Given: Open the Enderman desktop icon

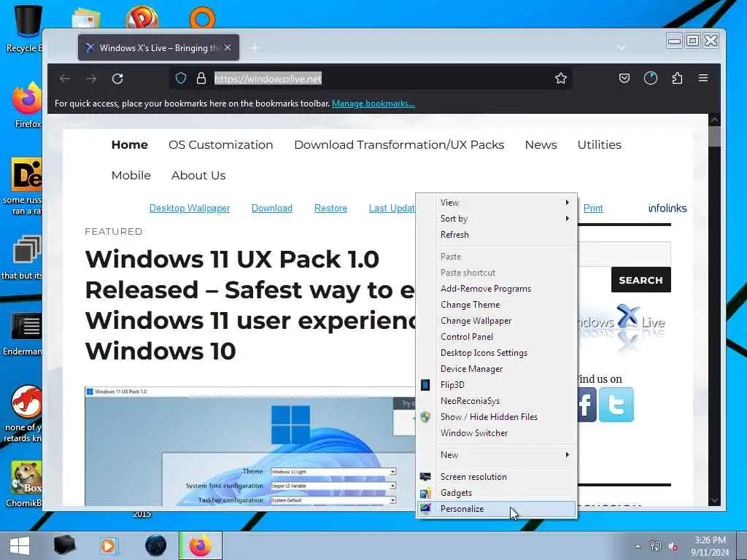Looking at the screenshot, I should click(x=23, y=333).
